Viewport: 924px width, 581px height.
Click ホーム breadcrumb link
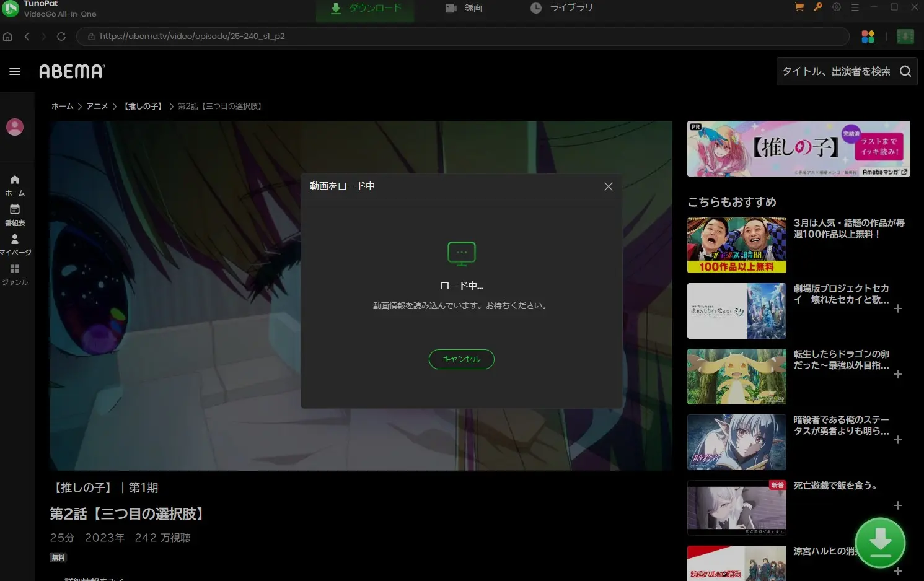[x=62, y=107]
